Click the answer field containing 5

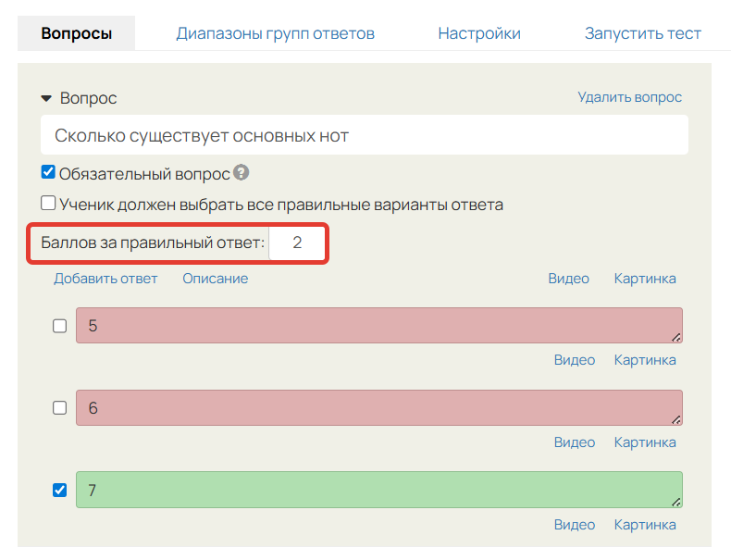[x=379, y=326]
